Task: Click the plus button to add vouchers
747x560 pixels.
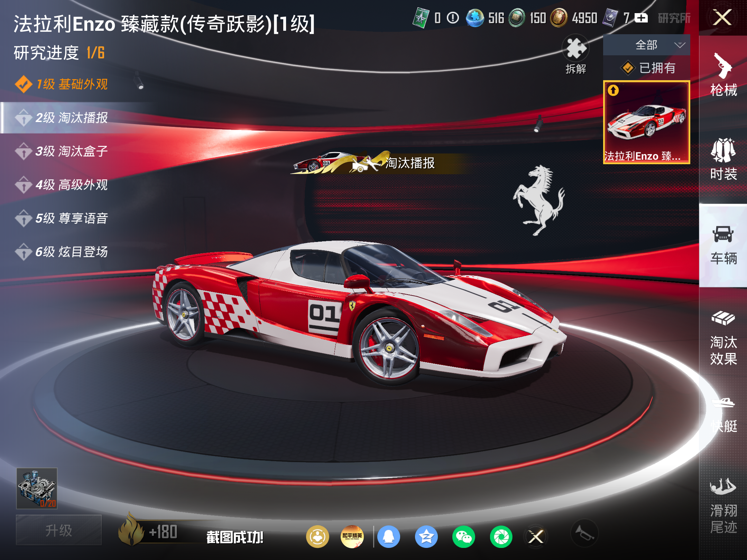Action: point(641,18)
